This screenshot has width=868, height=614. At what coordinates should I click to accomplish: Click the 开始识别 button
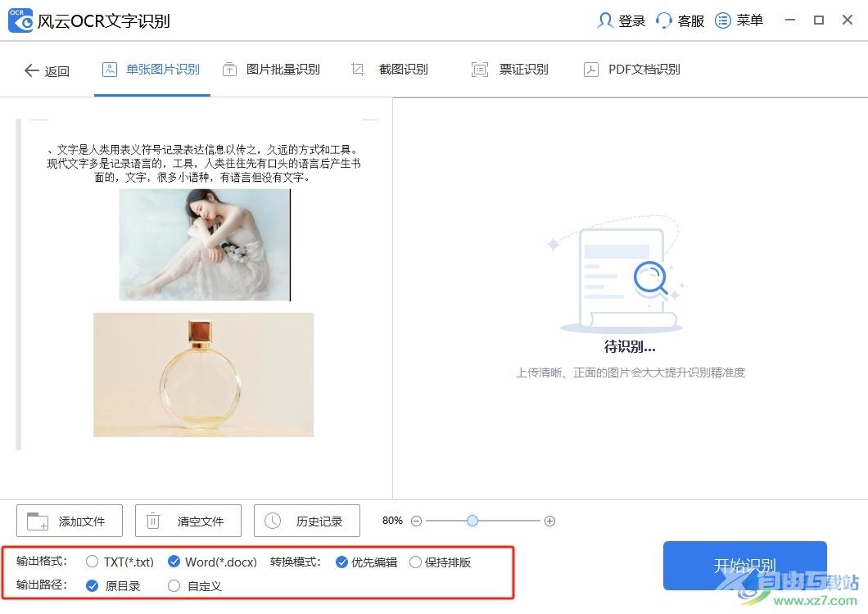(744, 565)
